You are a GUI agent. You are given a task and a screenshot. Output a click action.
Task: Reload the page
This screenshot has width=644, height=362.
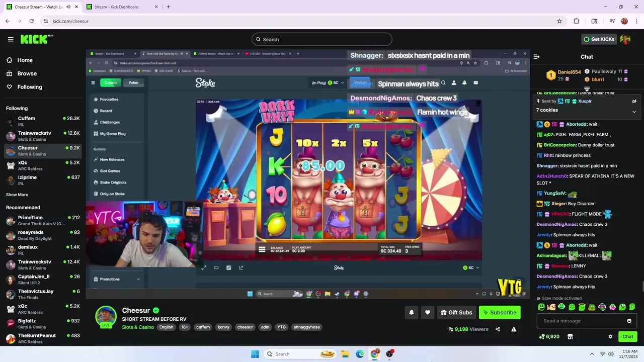(x=31, y=21)
